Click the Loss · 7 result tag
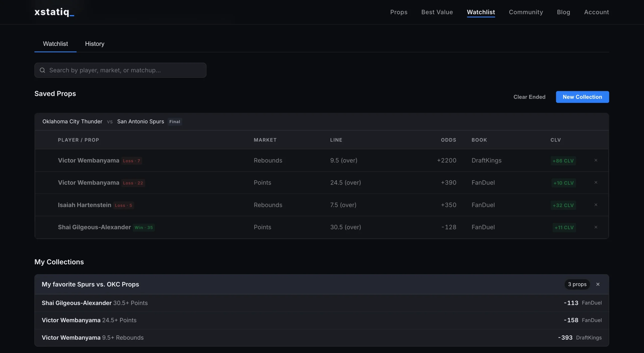Screen dimensions: 644x353 click(131, 161)
